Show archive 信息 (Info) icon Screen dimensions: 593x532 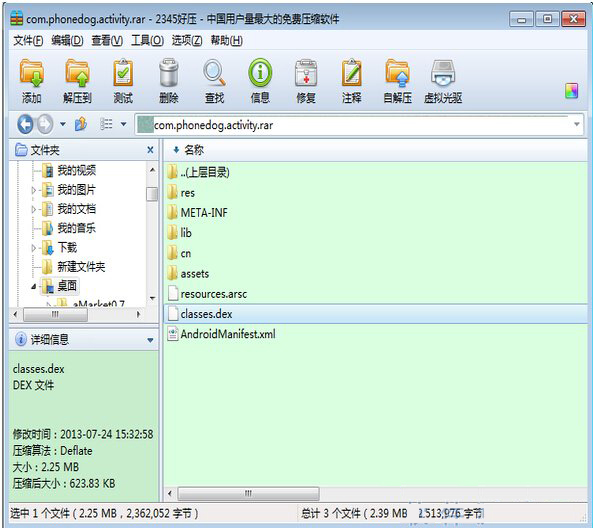tap(260, 81)
